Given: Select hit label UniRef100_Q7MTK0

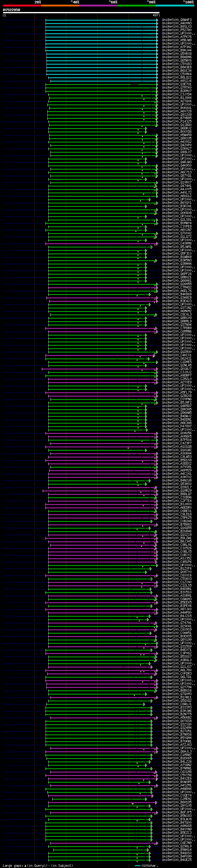Looking at the screenshot, I should click(177, 88).
